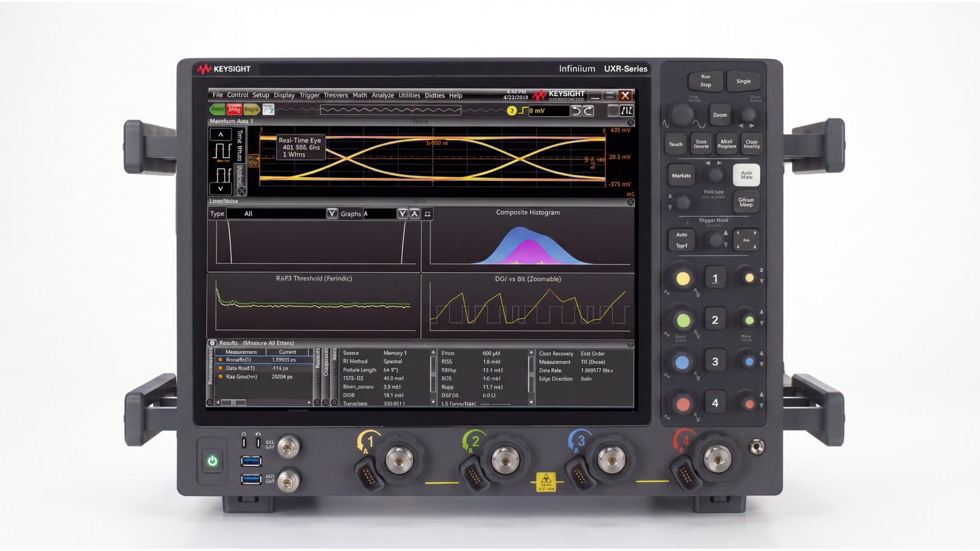Open the Setup menu
Viewport: 980px width, 551px height.
coord(261,95)
